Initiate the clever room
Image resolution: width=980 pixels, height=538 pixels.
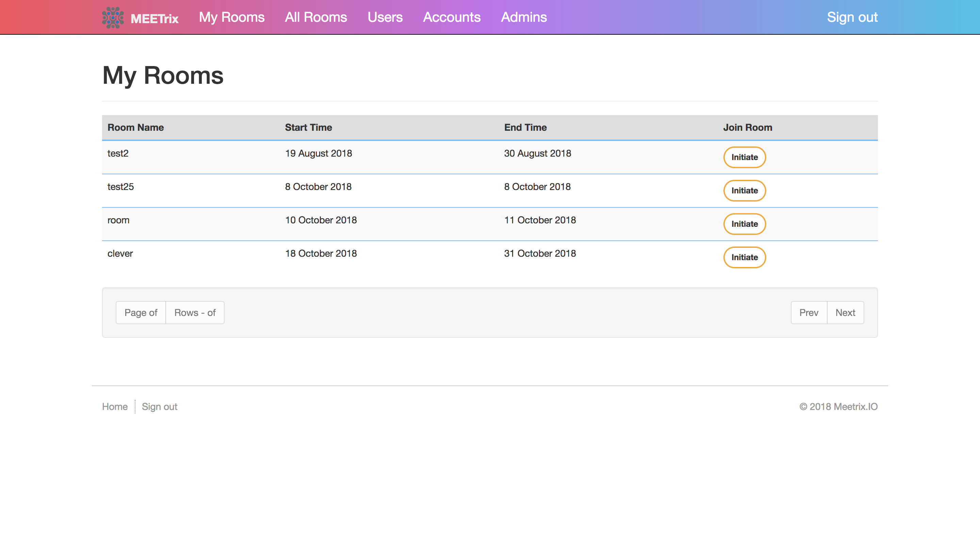745,257
